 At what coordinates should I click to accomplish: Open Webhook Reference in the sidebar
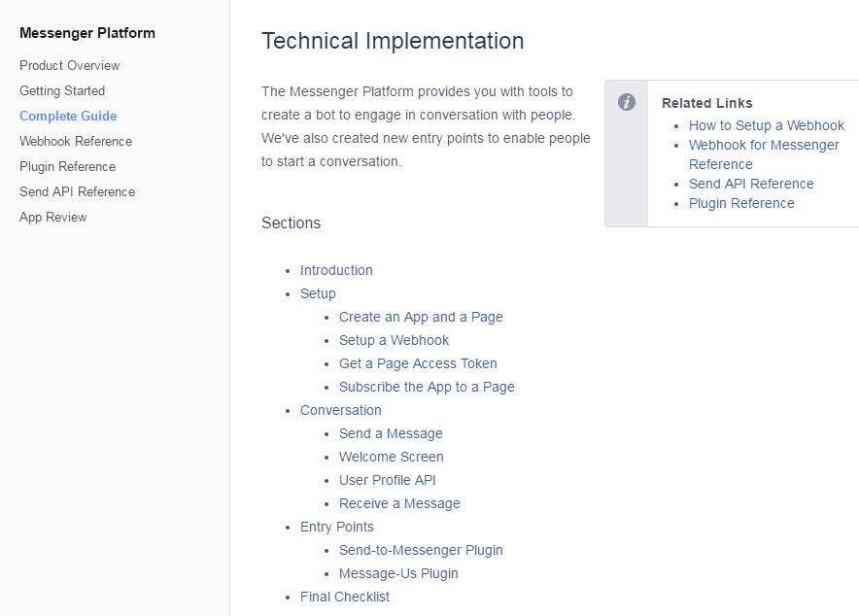click(76, 141)
